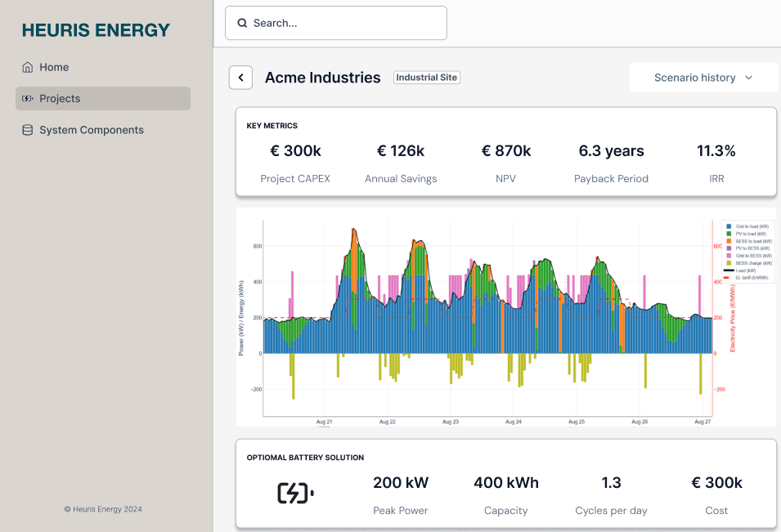Click the Industrial Site tag
The height and width of the screenshot is (532, 781).
click(x=427, y=77)
